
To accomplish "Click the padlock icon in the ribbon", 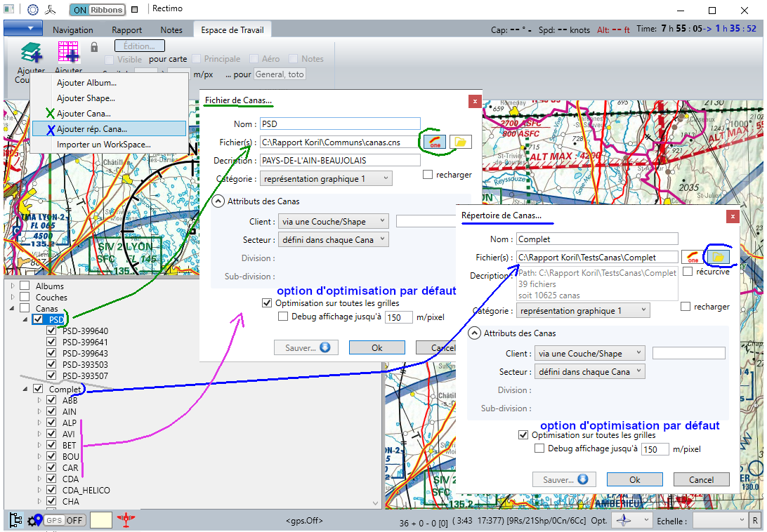I will 94,47.
